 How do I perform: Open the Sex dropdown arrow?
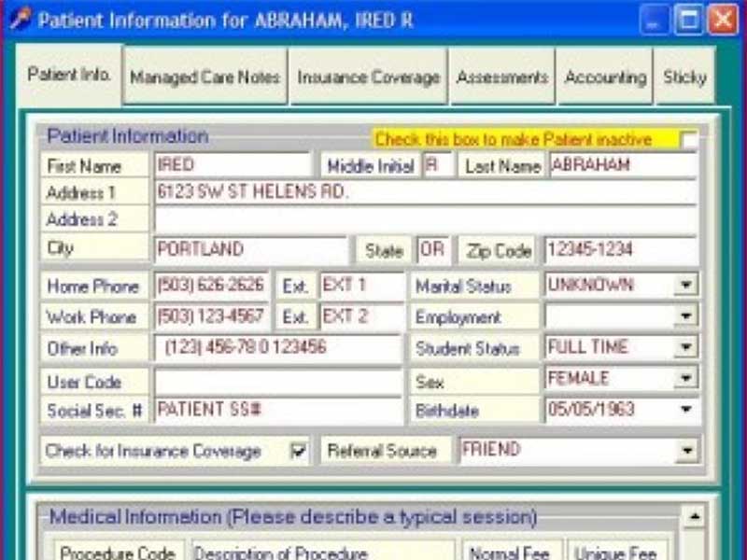(x=686, y=378)
